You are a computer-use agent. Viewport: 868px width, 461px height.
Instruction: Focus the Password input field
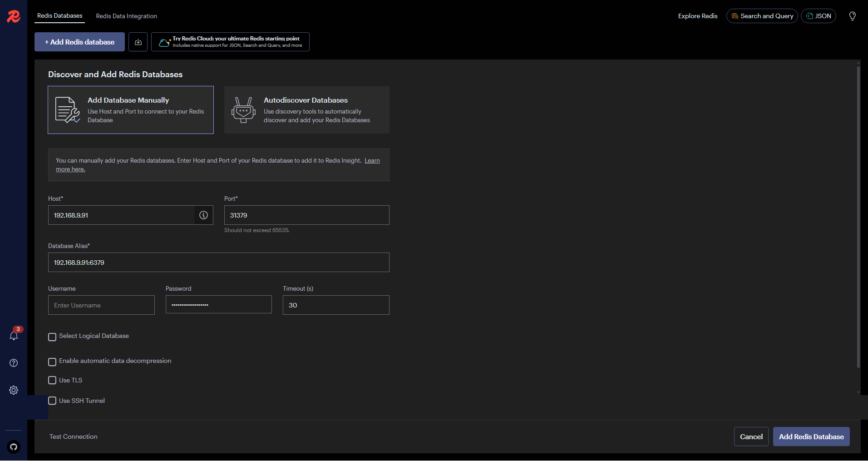219,305
